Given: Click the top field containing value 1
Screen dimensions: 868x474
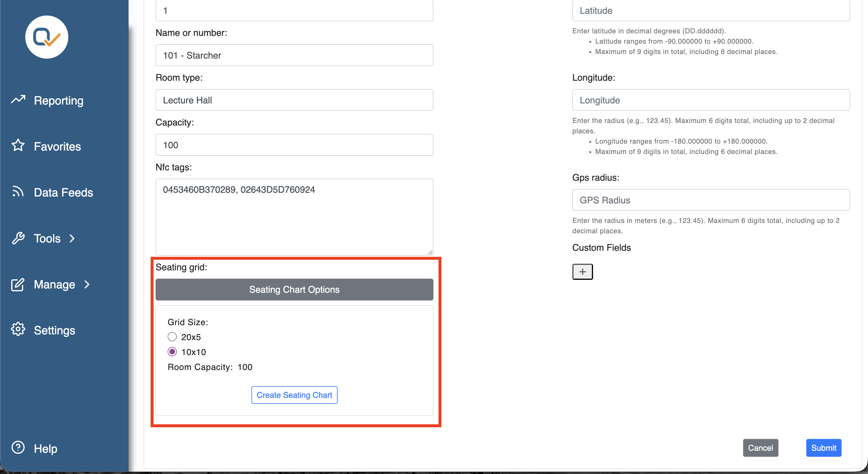Looking at the screenshot, I should pos(294,10).
